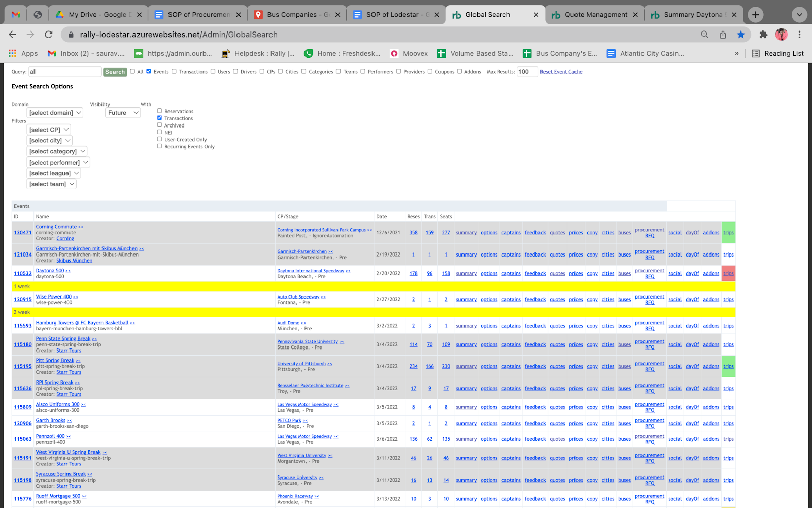812x508 pixels.
Task: Switch to Summary Daytona tab
Action: tap(694, 15)
